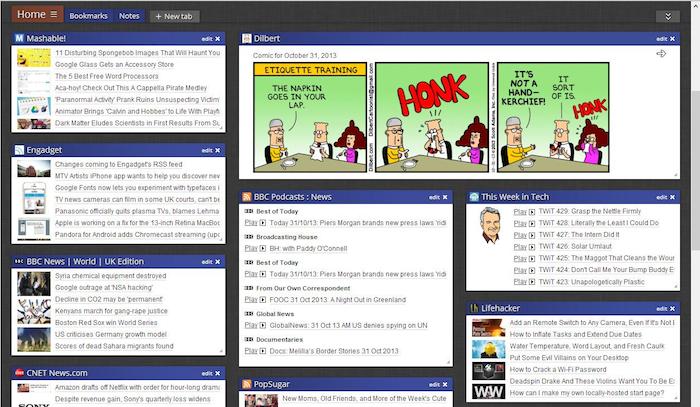Image resolution: width=700 pixels, height=407 pixels.
Task: Edit the PopSugar widget
Action: pyautogui.click(x=434, y=385)
